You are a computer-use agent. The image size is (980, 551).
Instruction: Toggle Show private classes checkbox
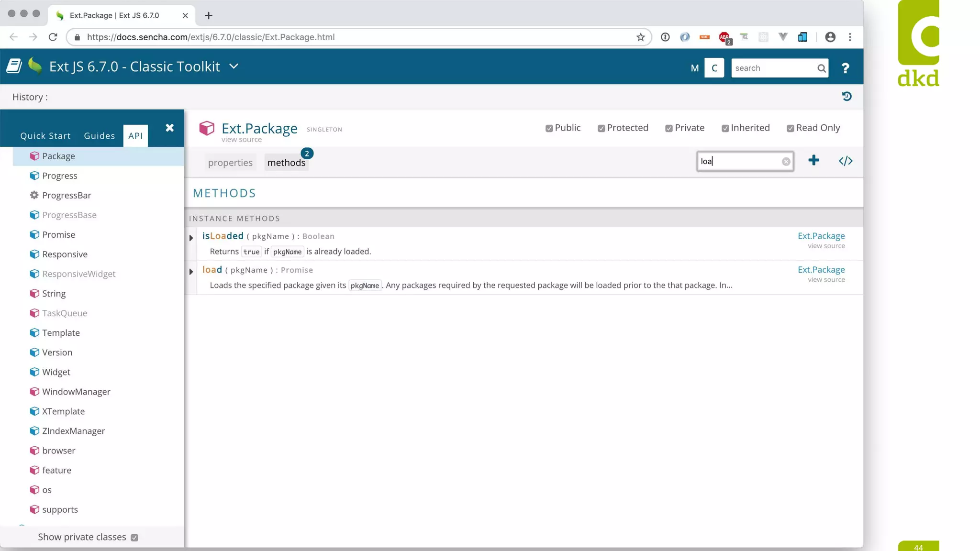tap(134, 538)
